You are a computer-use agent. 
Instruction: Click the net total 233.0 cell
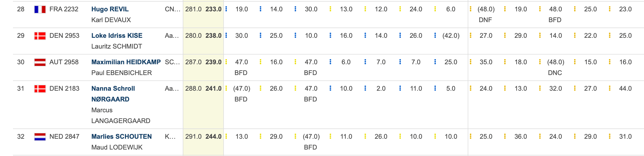point(213,9)
